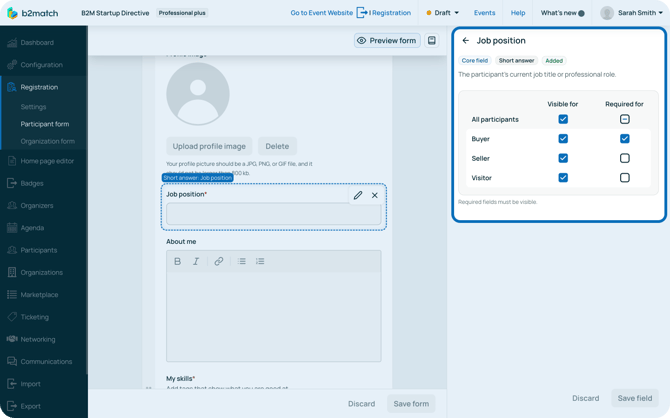Screen dimensions: 670x418
Task: Open Badges in the sidebar
Action: 32,183
